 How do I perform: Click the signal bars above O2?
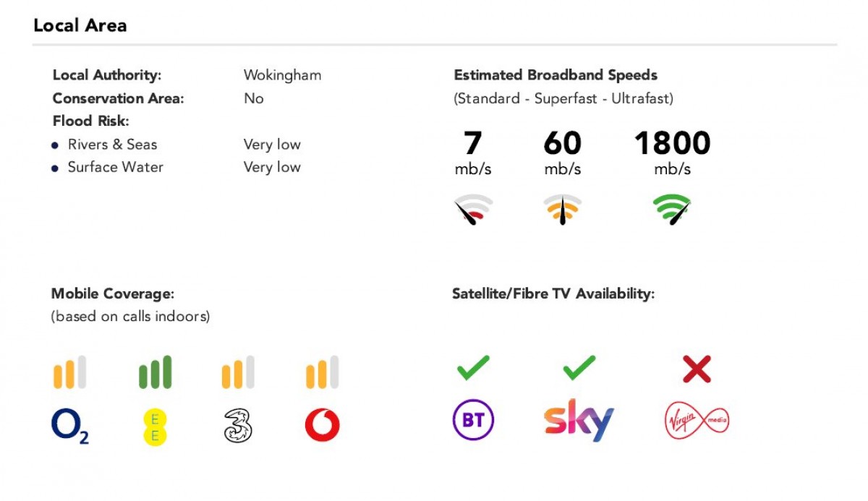(69, 372)
